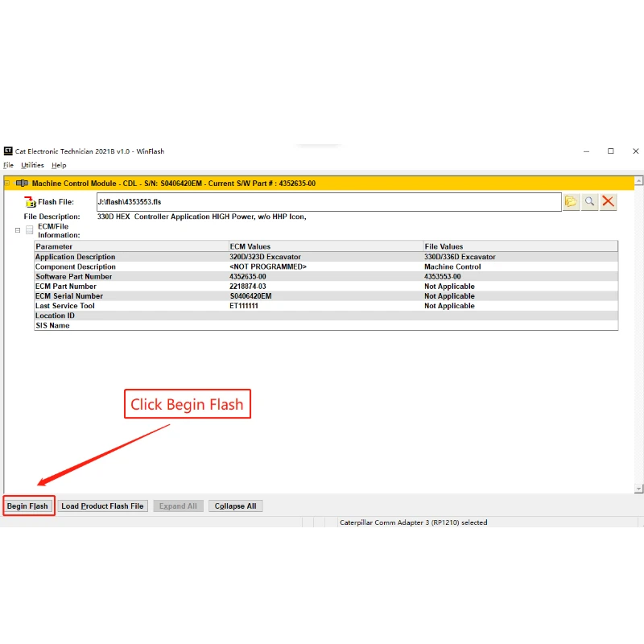
Task: Click the ET111111 service tool cell
Action: point(244,306)
